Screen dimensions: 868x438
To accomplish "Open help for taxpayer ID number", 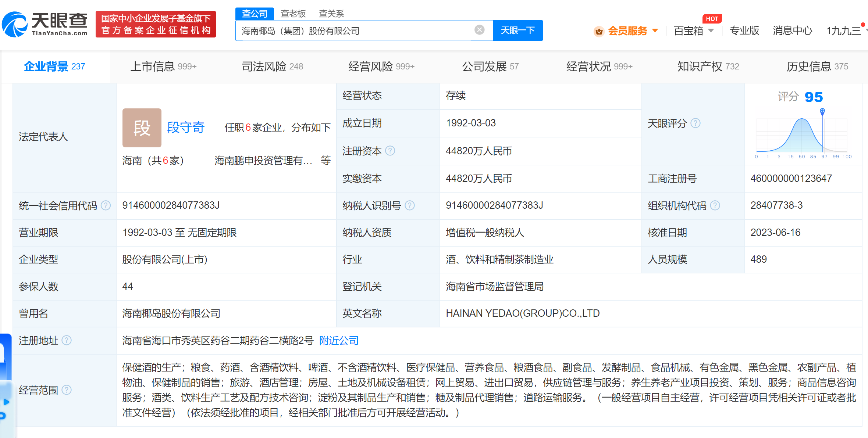I will point(410,205).
